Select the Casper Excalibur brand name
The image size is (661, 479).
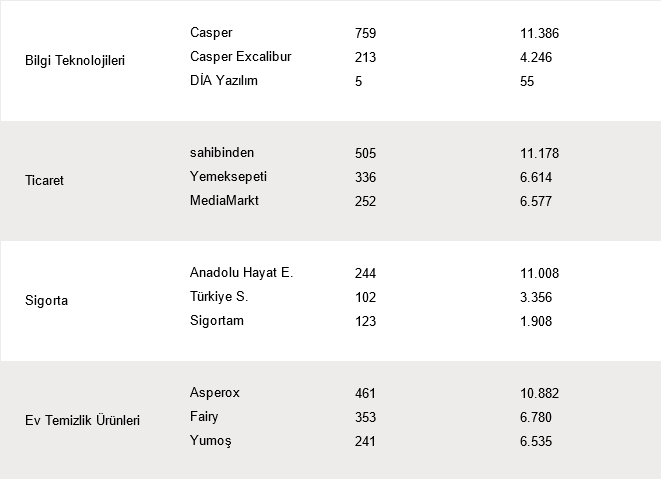(241, 57)
